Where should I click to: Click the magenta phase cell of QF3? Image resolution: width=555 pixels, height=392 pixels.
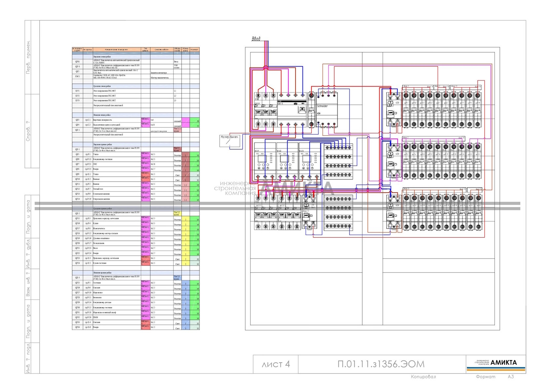[186, 120]
